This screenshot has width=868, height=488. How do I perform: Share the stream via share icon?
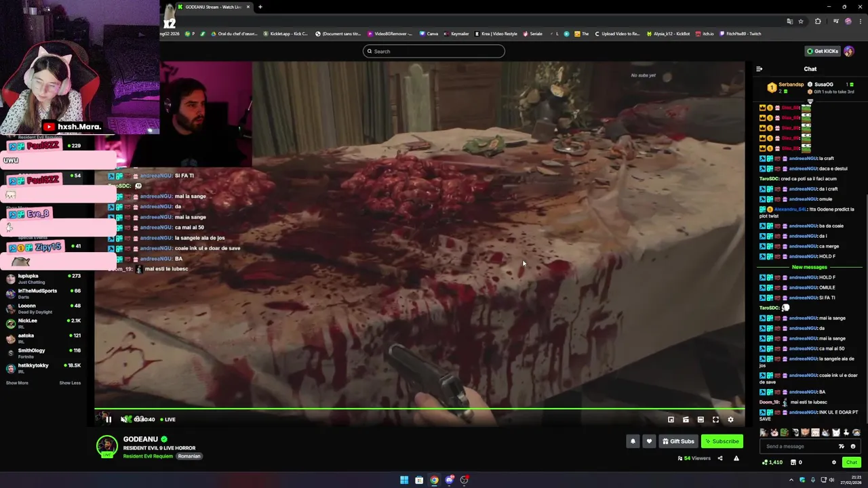(720, 458)
